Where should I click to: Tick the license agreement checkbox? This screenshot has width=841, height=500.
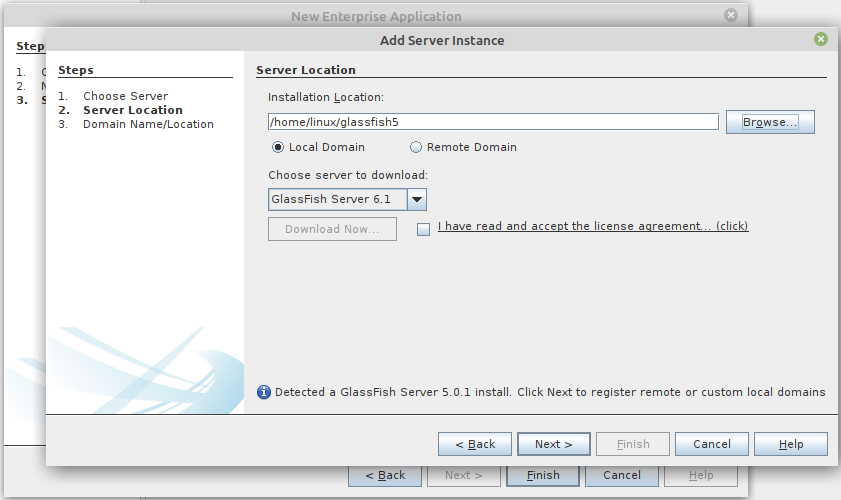click(x=423, y=228)
